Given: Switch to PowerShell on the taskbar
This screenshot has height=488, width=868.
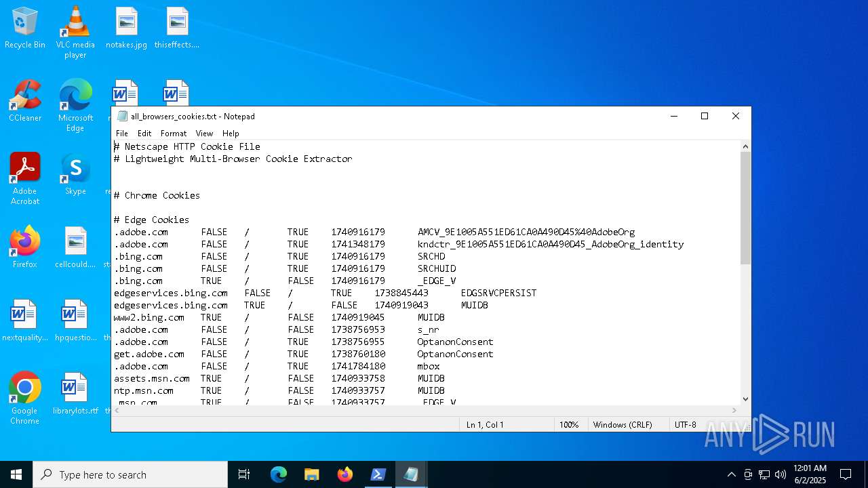Looking at the screenshot, I should click(x=378, y=474).
